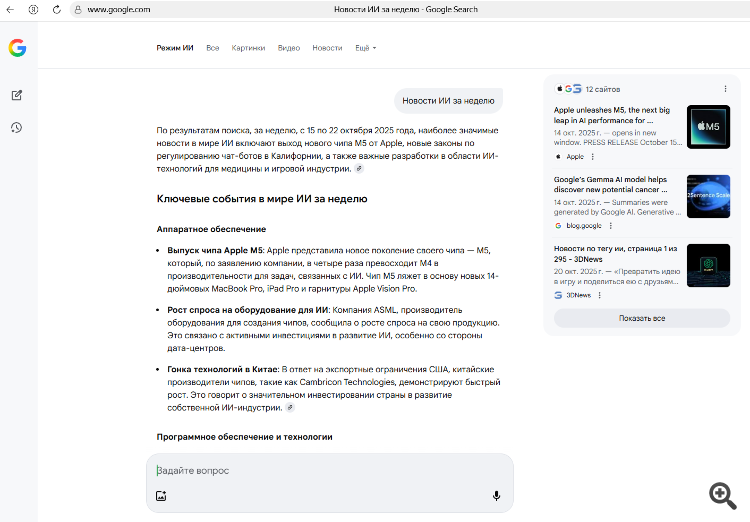
Task: Open three-dot menu beside the Apple source
Action: (x=593, y=156)
